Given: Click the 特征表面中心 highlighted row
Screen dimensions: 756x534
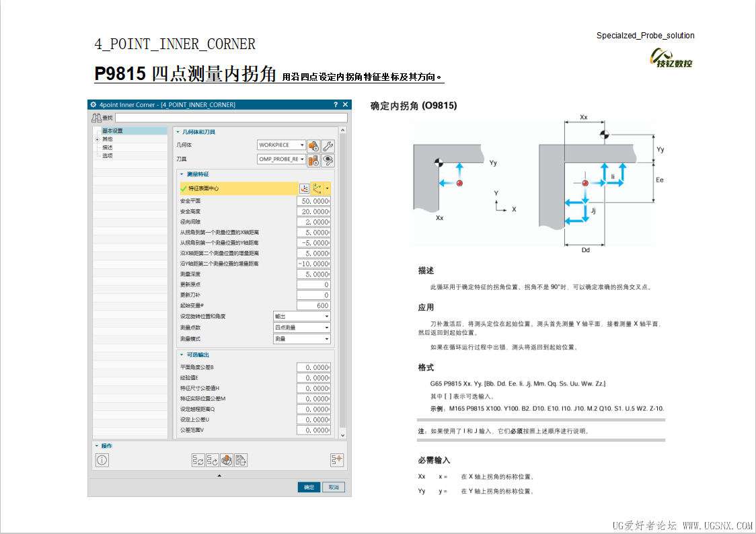Looking at the screenshot, I should [x=239, y=188].
